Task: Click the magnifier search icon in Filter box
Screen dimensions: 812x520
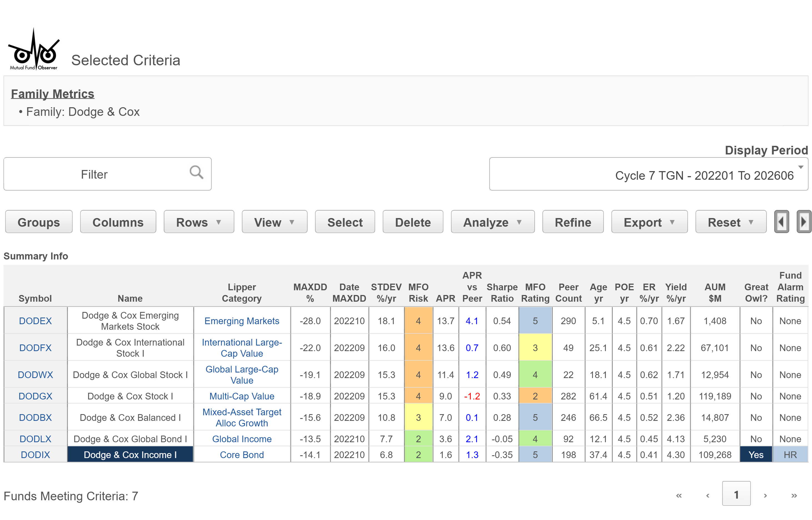Action: pyautogui.click(x=196, y=172)
